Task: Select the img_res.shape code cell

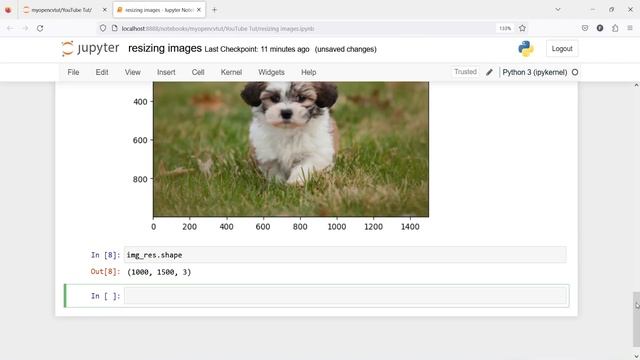Action: click(345, 255)
